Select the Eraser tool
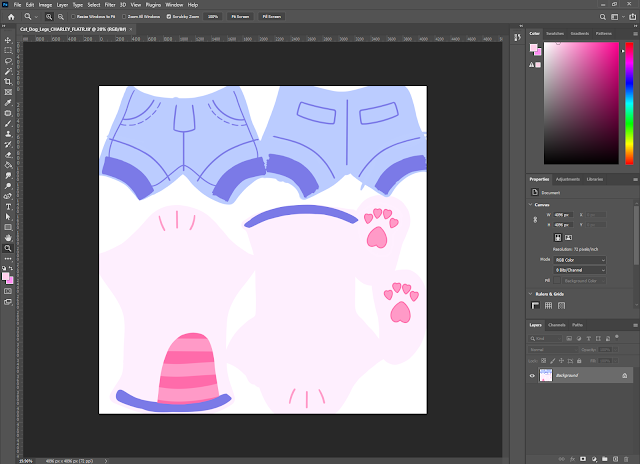Image resolution: width=640 pixels, height=464 pixels. [8, 155]
